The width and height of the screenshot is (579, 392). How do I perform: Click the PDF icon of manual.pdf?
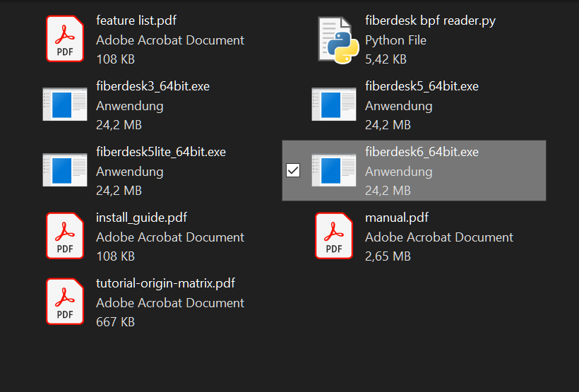point(334,236)
